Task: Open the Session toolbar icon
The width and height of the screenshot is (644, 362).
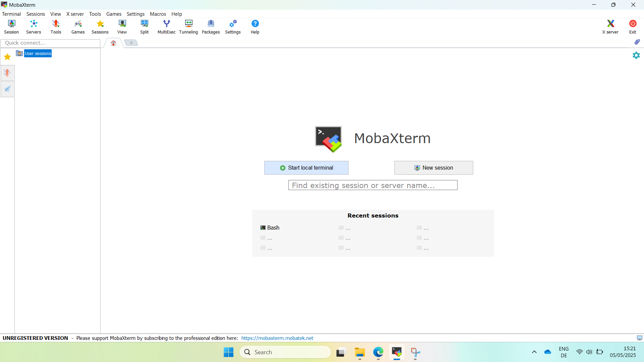Action: pos(11,27)
